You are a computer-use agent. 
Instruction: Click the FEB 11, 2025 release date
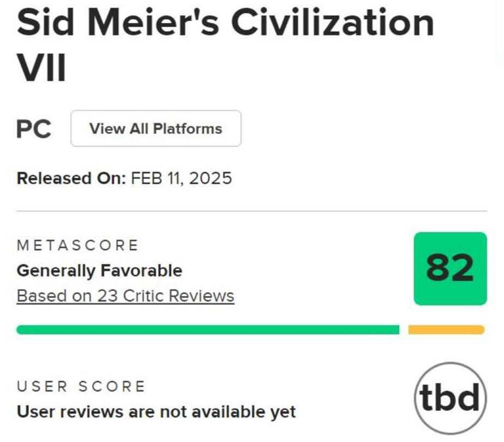click(x=181, y=178)
